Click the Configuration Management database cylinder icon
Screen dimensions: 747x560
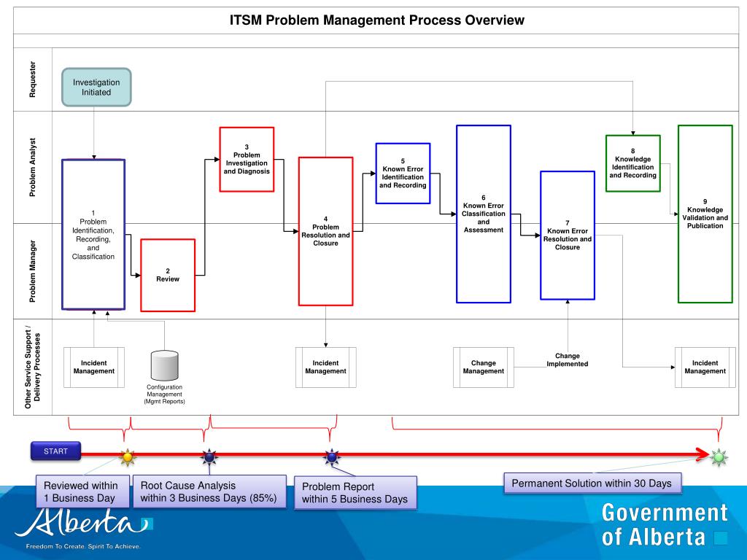tap(164, 366)
